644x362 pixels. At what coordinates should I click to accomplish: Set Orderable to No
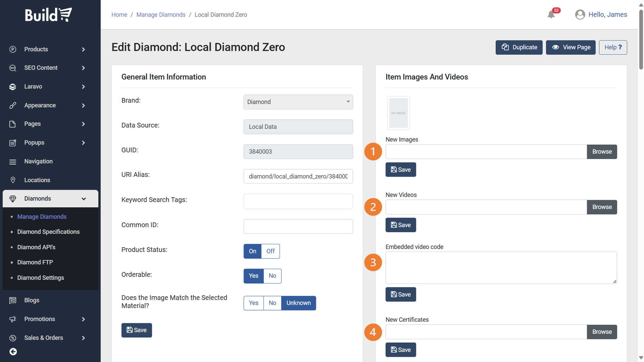272,276
